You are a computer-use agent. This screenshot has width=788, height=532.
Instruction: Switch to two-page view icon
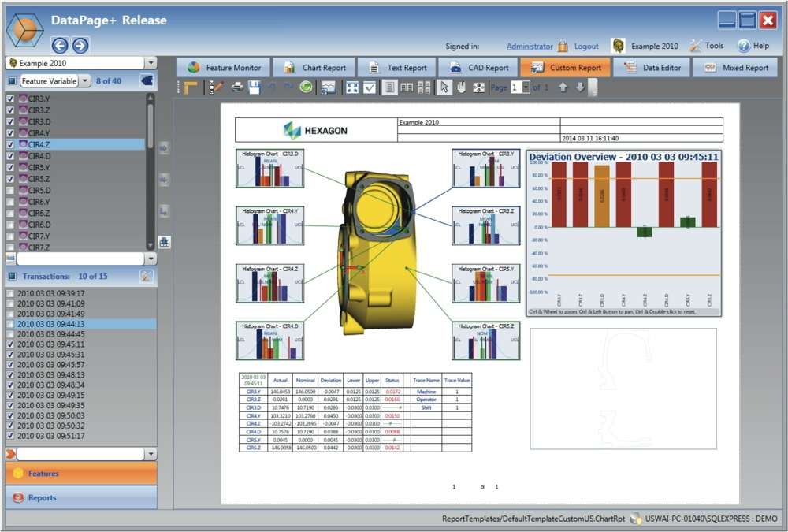[x=407, y=87]
